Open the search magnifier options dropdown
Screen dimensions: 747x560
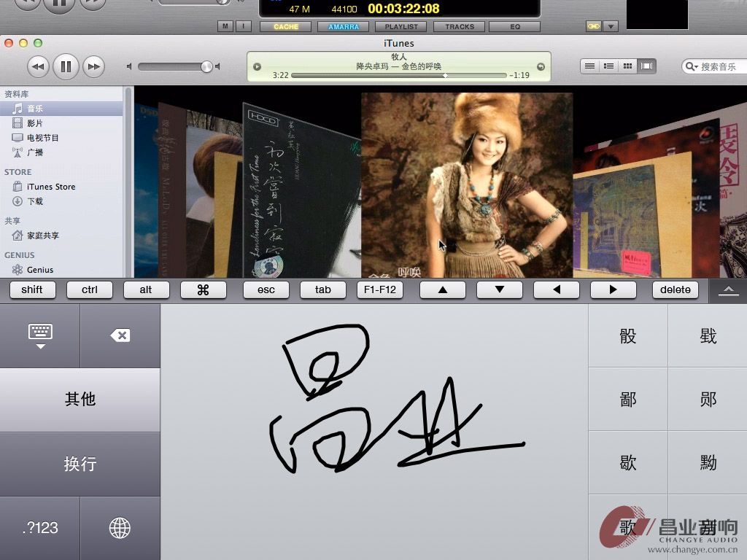[692, 66]
